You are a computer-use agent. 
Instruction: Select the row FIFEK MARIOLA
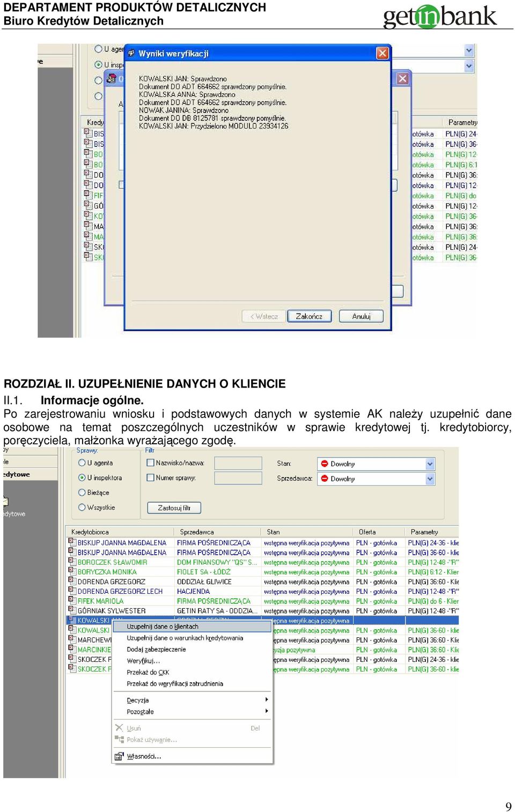263,601
